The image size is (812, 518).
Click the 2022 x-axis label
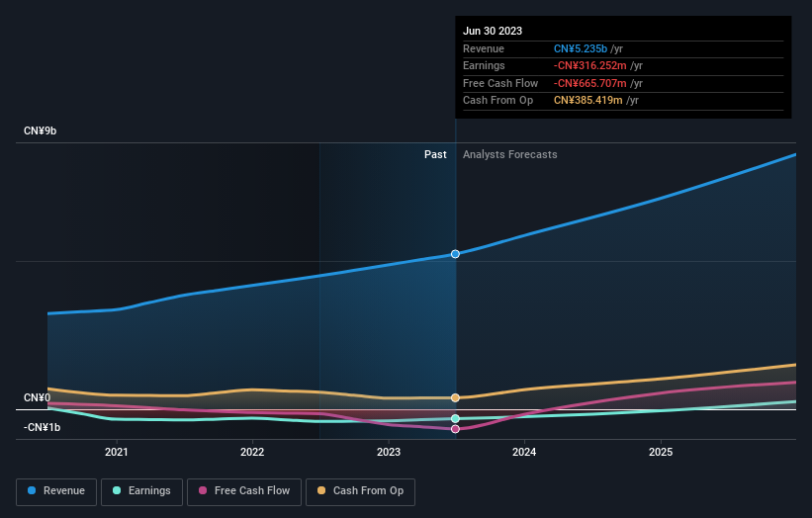(x=252, y=452)
